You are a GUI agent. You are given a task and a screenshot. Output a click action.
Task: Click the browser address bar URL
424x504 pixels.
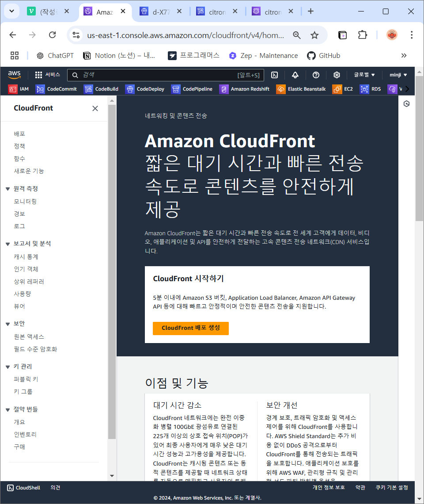coord(185,35)
